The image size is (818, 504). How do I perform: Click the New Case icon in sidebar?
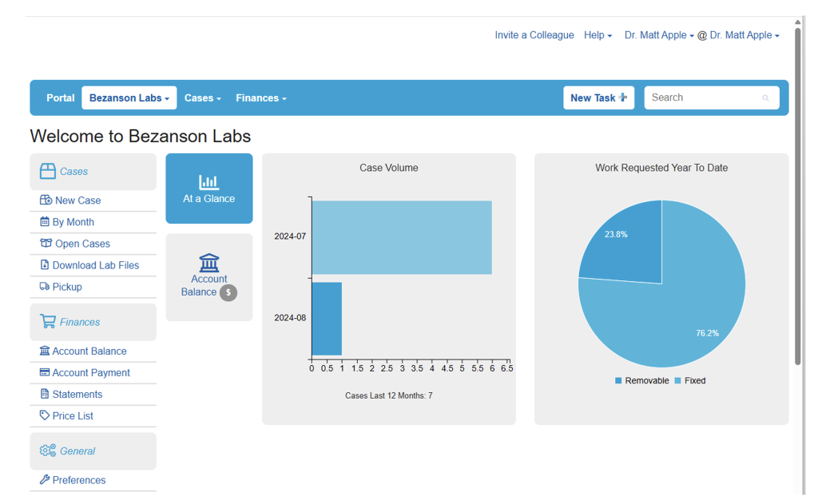pos(46,200)
